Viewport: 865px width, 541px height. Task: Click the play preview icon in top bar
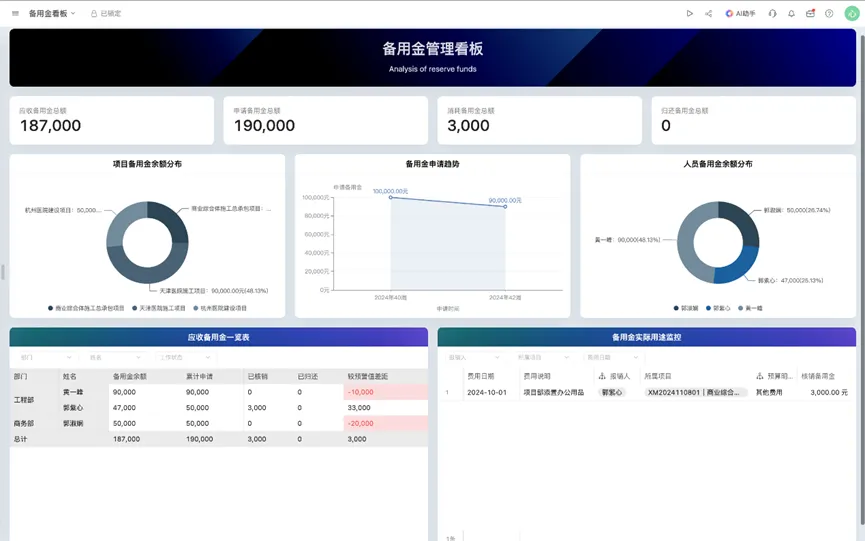click(690, 13)
